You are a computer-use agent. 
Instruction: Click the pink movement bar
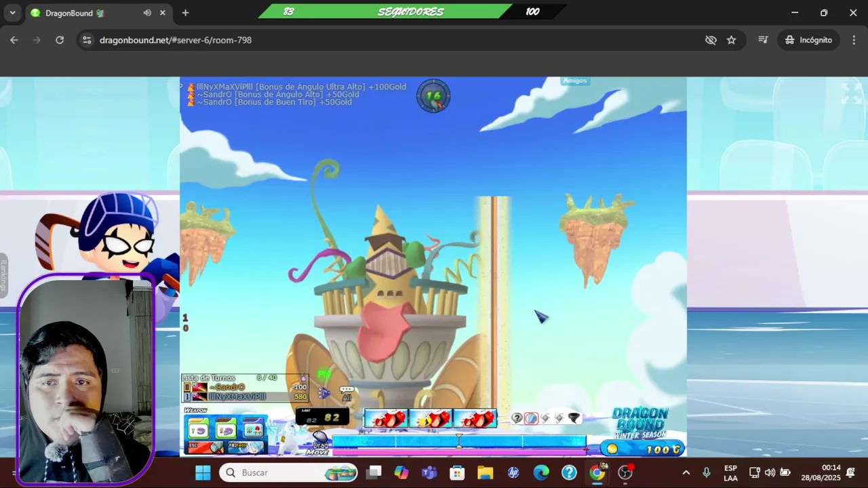[x=459, y=451]
